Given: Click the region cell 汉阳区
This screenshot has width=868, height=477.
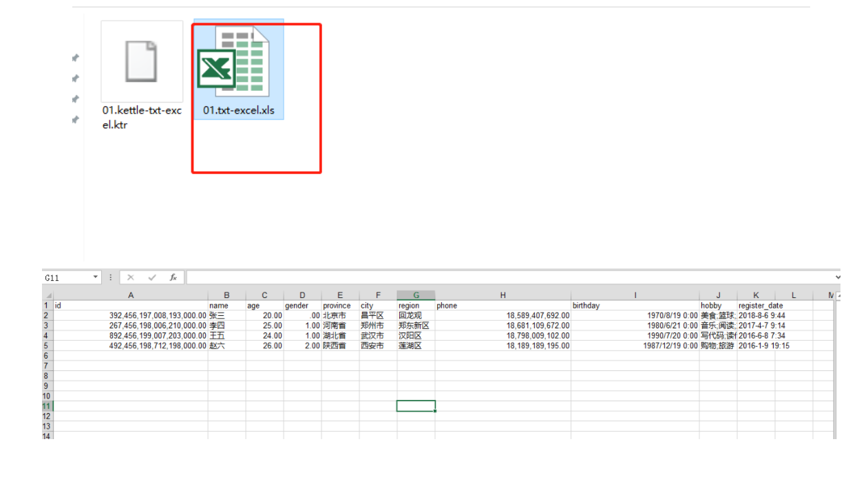Looking at the screenshot, I should (x=416, y=336).
